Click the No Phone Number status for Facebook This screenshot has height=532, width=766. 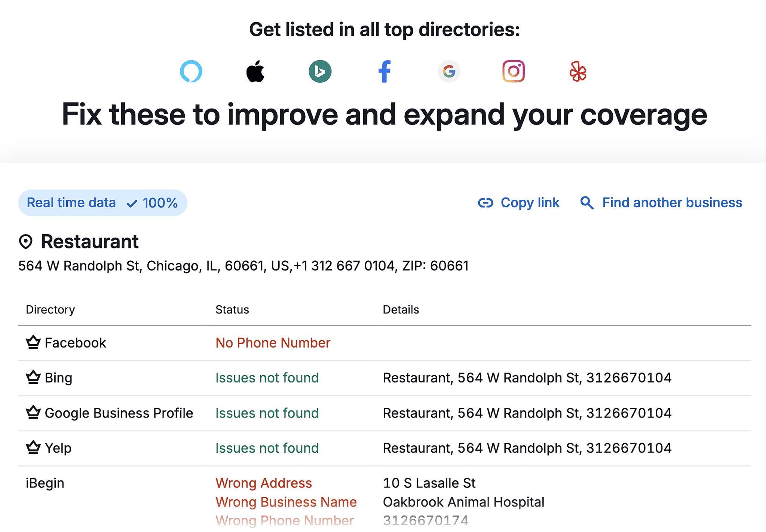pyautogui.click(x=273, y=342)
